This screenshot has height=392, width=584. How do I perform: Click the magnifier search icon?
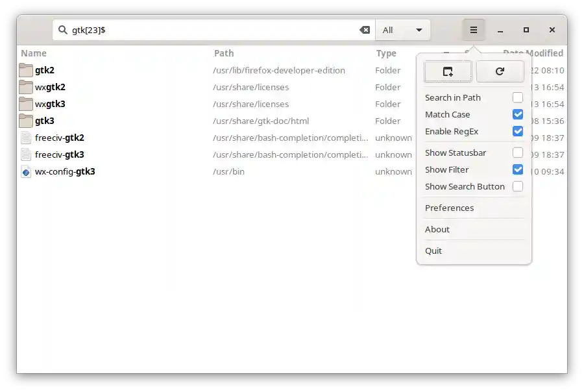pyautogui.click(x=62, y=30)
